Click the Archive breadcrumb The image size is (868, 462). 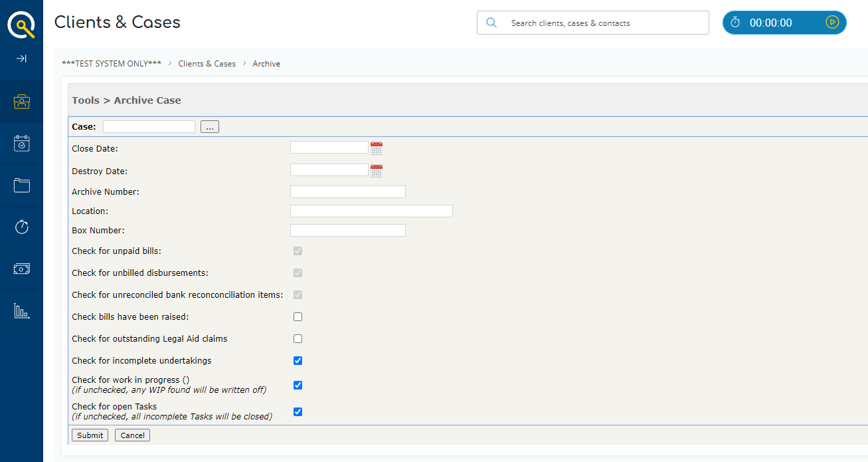coord(266,64)
